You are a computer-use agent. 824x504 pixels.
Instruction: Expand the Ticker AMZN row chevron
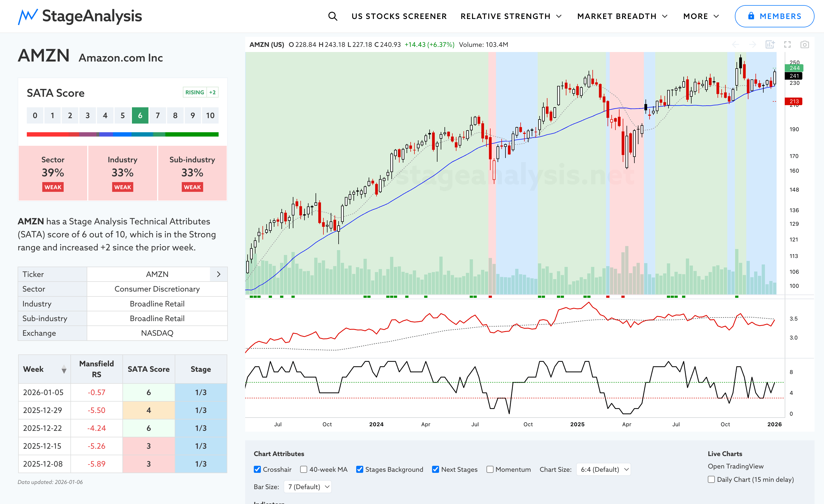tap(219, 274)
